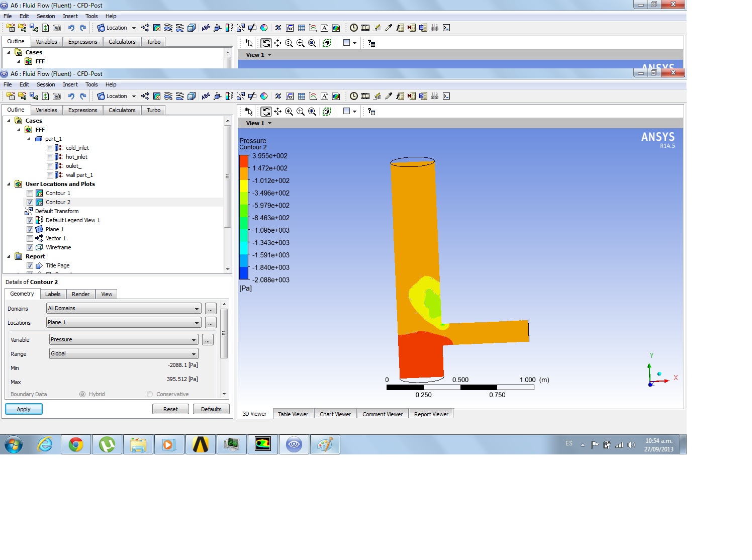This screenshot has height=560, width=752.
Task: Click the ellipsis button next to Domains
Action: pos(211,309)
